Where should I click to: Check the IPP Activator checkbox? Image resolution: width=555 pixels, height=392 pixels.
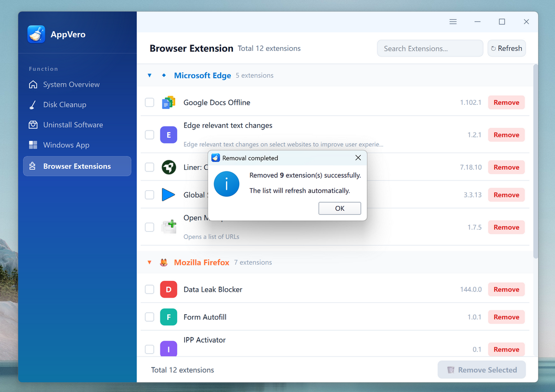coord(150,349)
